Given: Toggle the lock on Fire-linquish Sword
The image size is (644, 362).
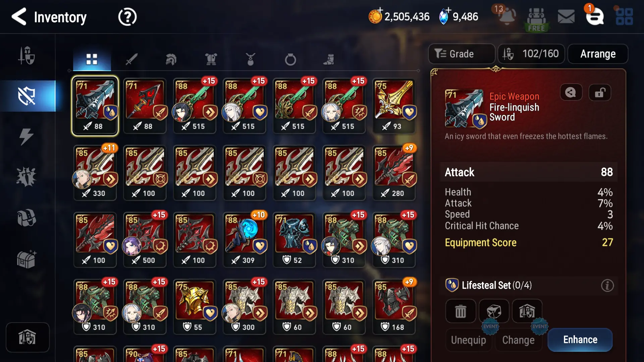Looking at the screenshot, I should (600, 92).
